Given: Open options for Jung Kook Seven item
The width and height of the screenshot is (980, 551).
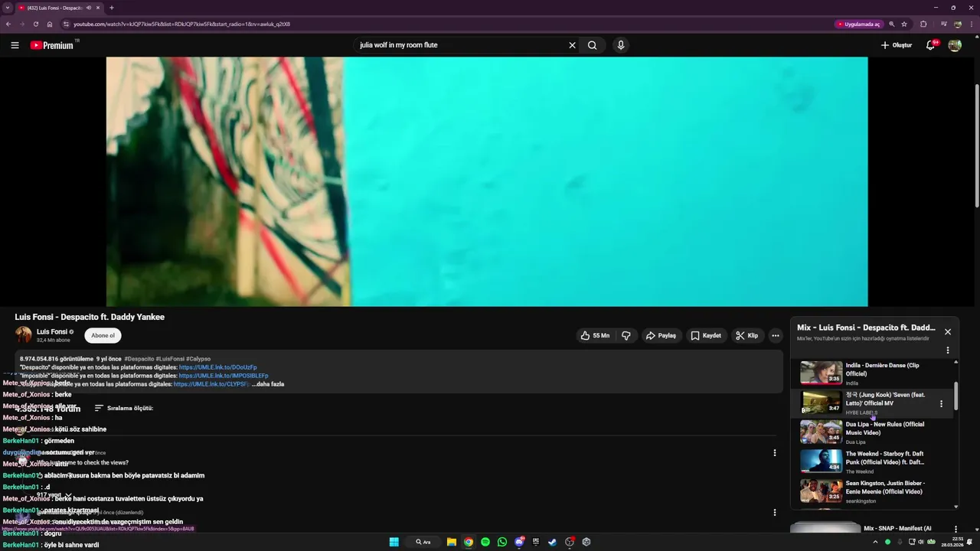Looking at the screenshot, I should point(942,404).
